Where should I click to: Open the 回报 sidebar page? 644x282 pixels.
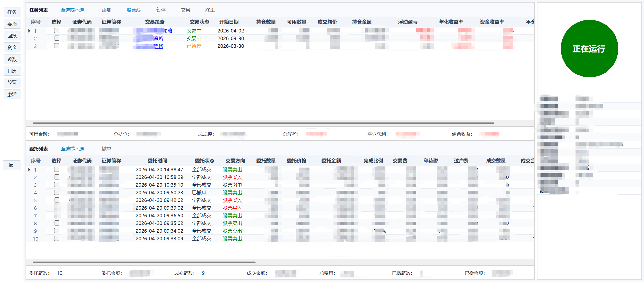[12, 36]
